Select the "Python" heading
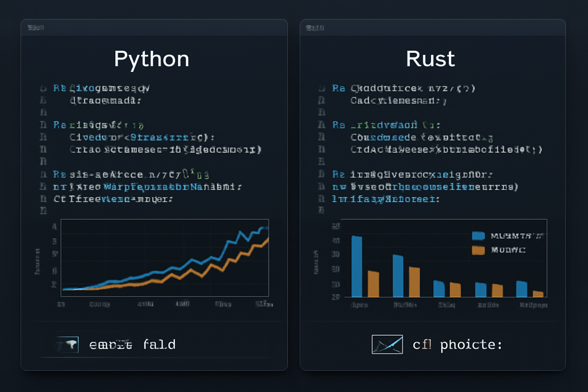 (x=152, y=60)
